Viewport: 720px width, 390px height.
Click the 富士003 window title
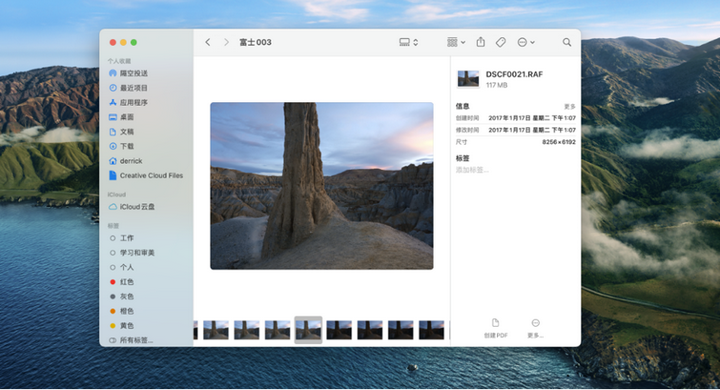tap(255, 42)
